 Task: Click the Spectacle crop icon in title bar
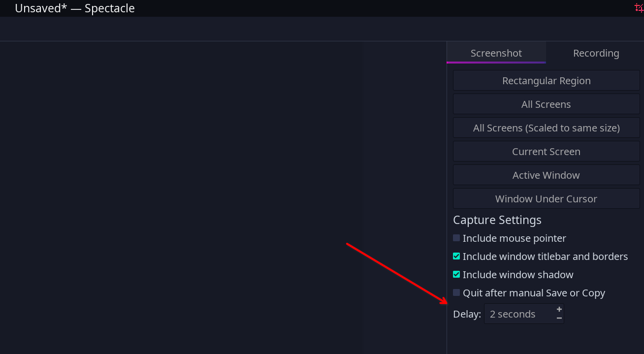point(639,7)
